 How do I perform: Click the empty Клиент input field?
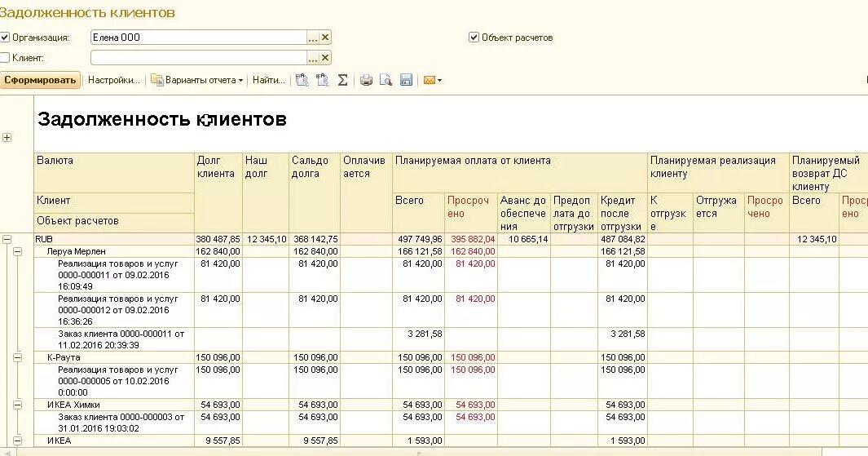[198, 58]
